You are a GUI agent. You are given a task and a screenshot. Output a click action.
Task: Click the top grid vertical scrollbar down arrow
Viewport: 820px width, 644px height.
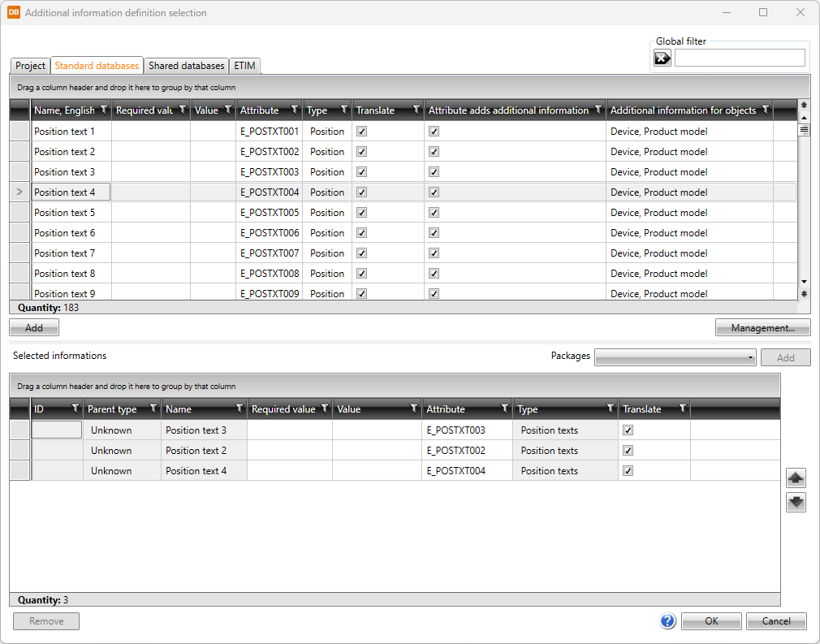coord(805,279)
